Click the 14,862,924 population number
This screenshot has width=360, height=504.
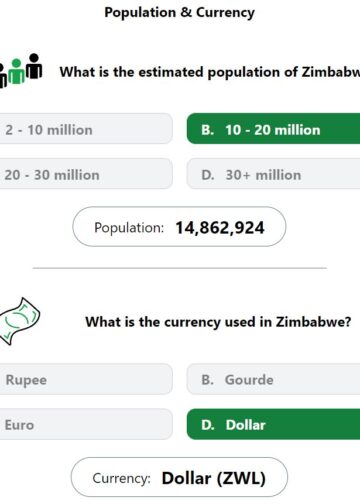click(x=220, y=228)
